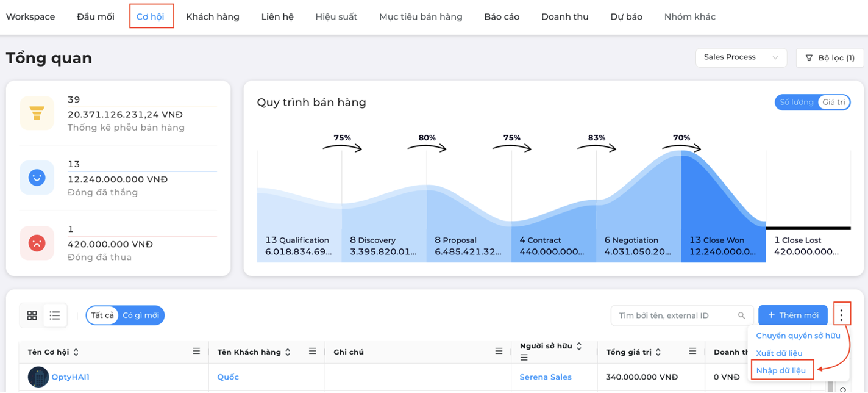Open the OptyHAI1 opportunity link

tap(70, 377)
